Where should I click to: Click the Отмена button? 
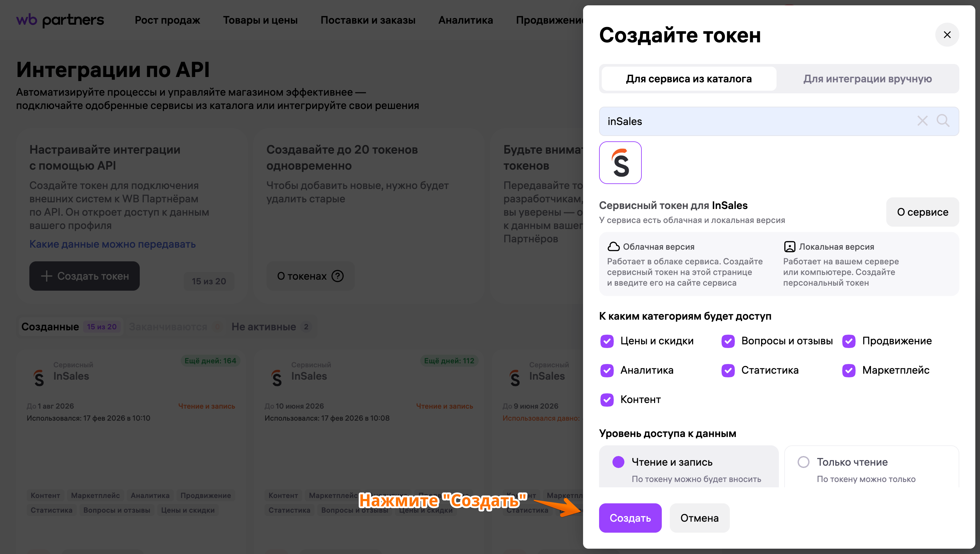tap(699, 518)
